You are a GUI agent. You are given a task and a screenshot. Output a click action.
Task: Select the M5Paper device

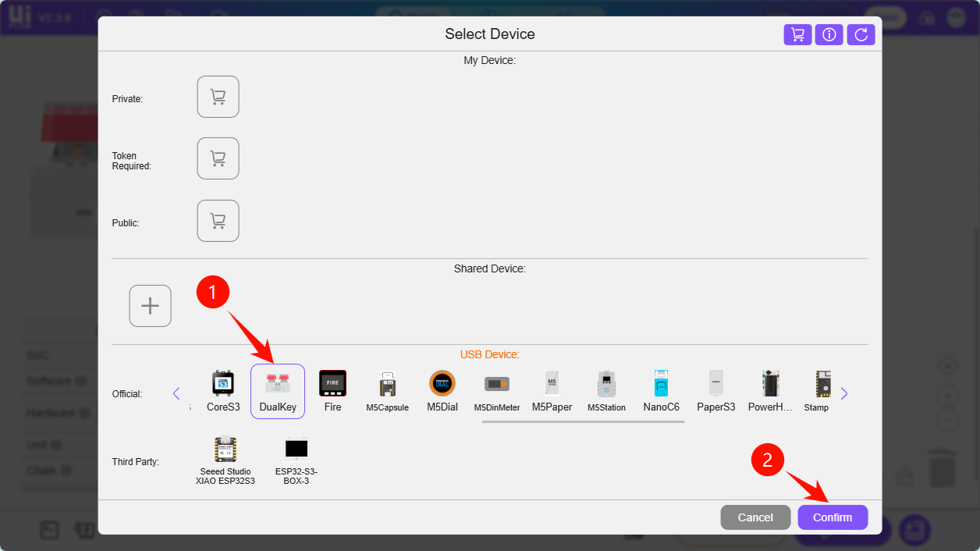pos(552,384)
